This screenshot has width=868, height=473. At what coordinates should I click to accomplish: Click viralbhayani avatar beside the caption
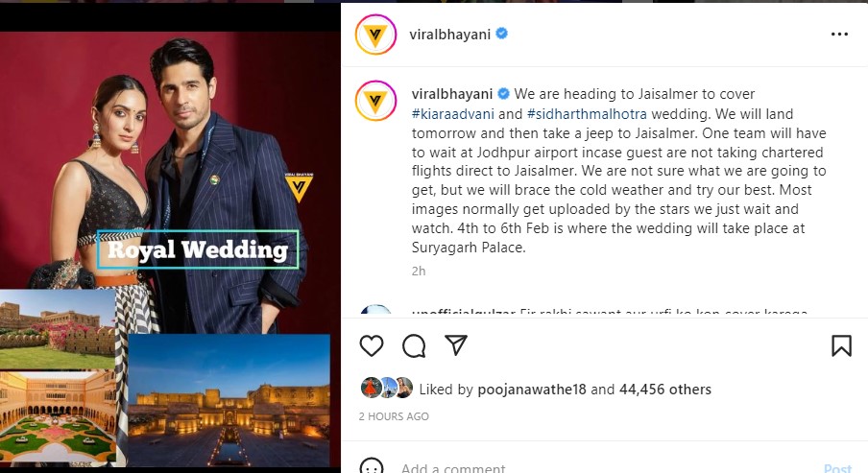(375, 101)
